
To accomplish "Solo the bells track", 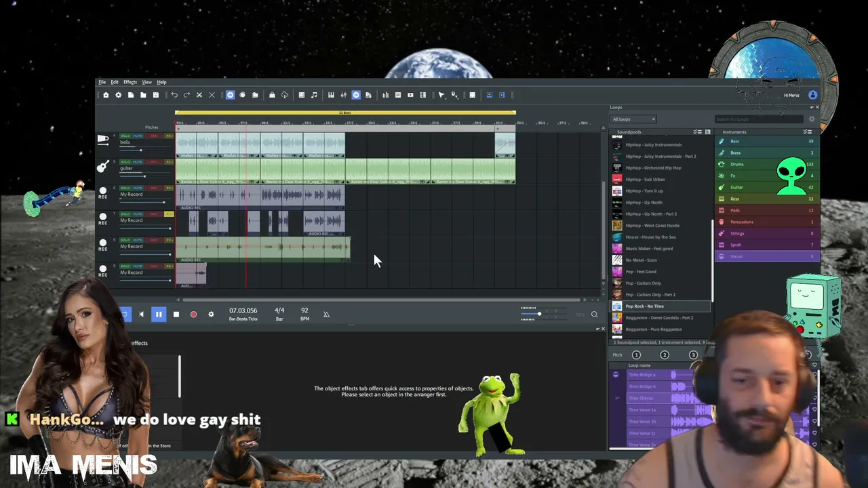I will (125, 136).
